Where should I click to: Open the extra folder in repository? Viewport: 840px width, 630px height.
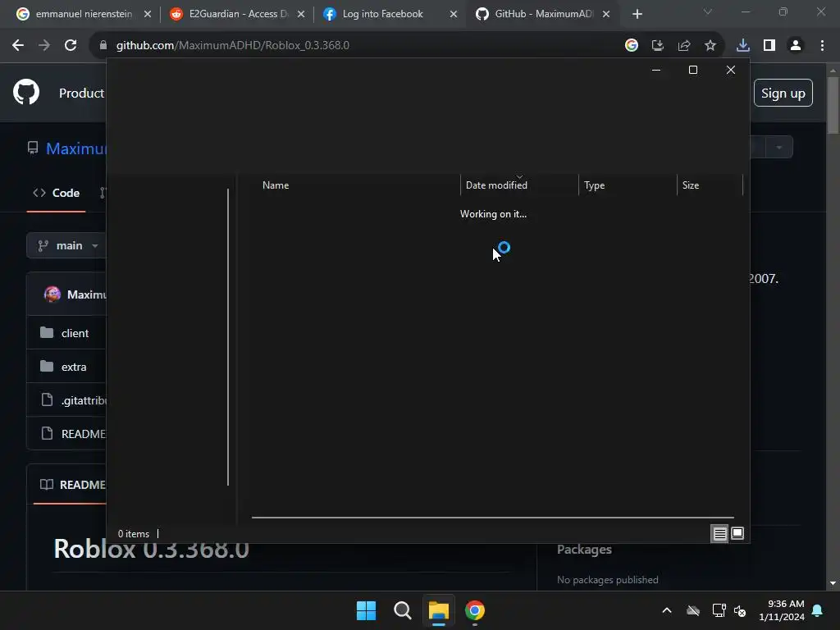click(74, 367)
